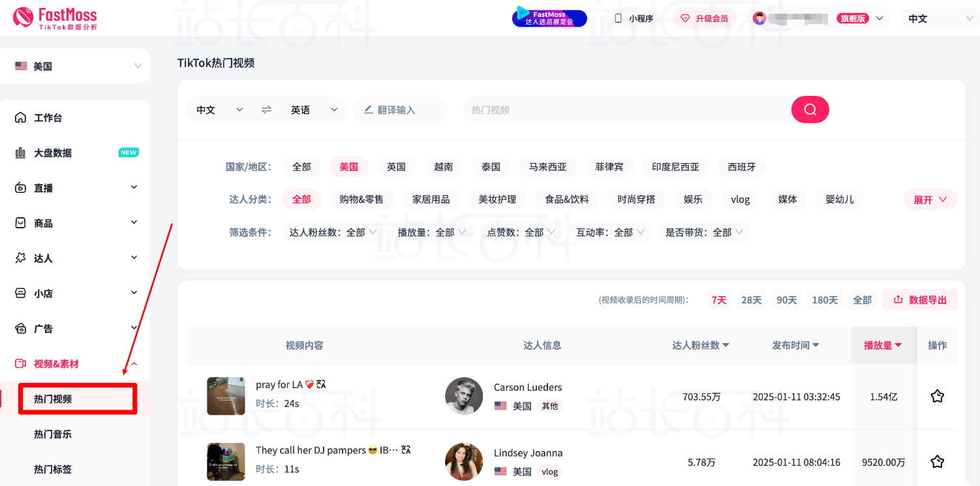Click the ads icon beside 广告
980x486 pixels.
[20, 329]
